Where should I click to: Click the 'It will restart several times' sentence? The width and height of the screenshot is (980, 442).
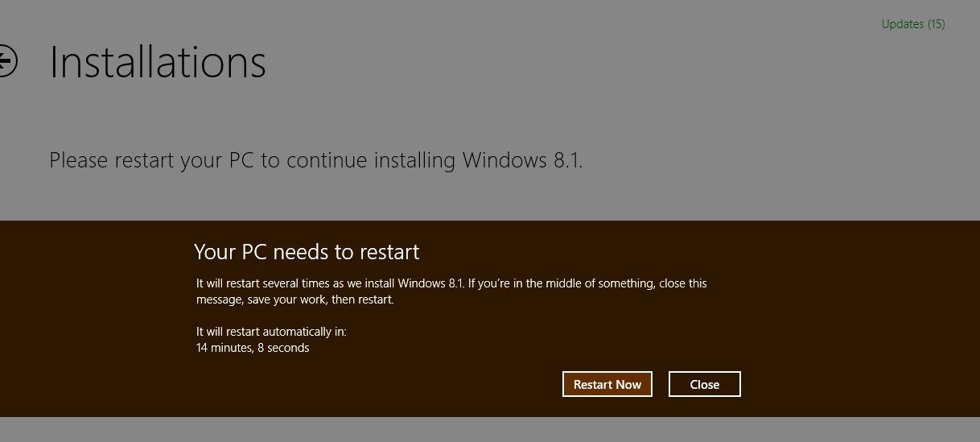(x=451, y=283)
